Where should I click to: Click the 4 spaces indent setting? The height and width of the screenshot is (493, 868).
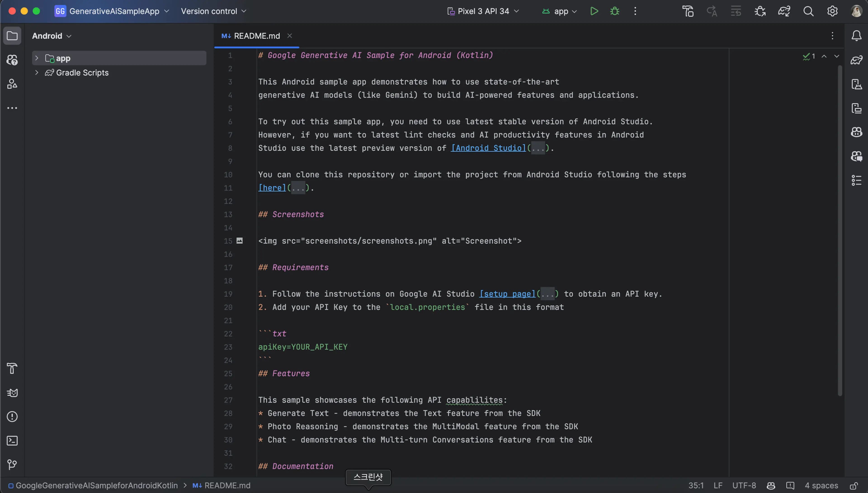pos(821,486)
